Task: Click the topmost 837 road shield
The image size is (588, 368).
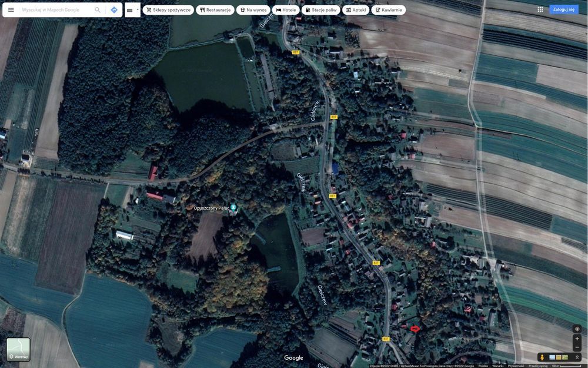Action: click(x=296, y=52)
